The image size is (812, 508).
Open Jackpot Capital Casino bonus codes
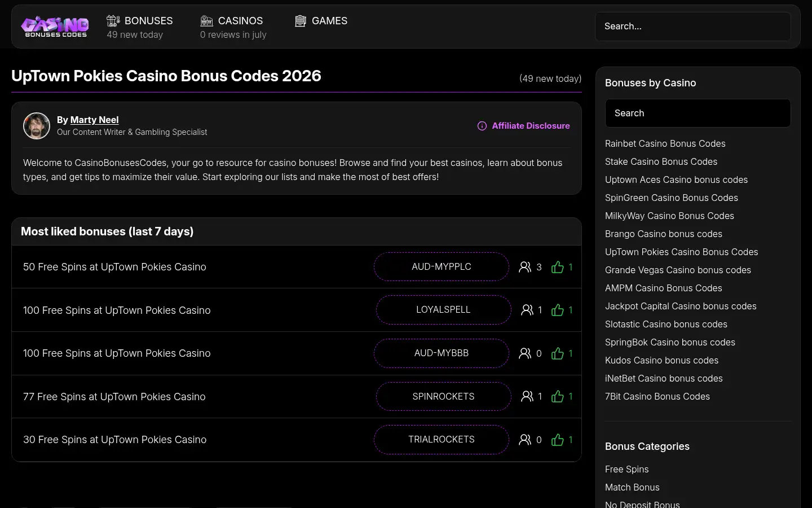tap(681, 306)
